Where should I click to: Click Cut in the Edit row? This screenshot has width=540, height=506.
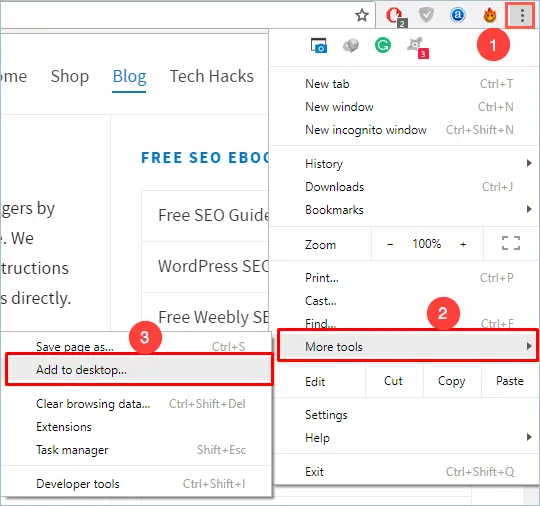click(x=393, y=381)
